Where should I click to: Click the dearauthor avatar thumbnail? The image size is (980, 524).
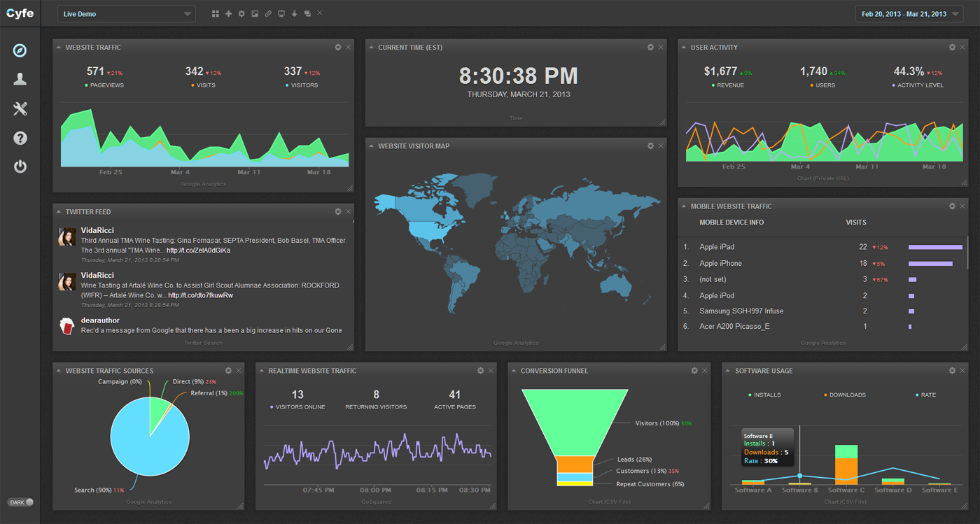point(66,326)
